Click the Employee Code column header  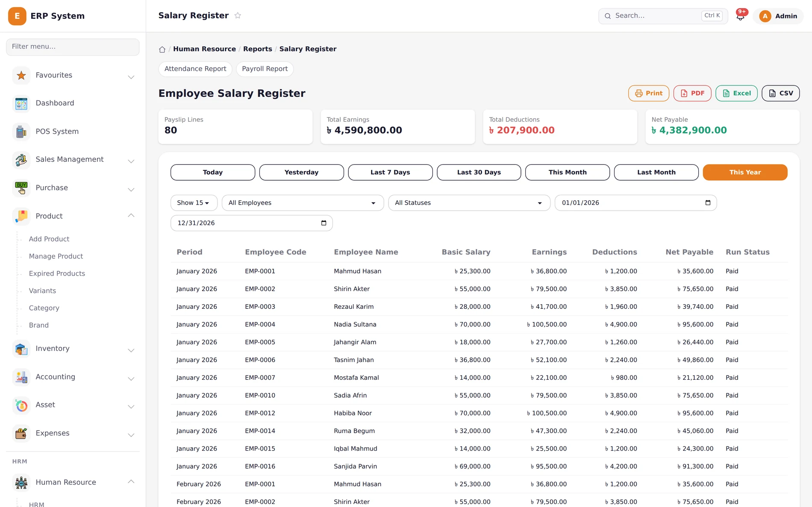[276, 252]
